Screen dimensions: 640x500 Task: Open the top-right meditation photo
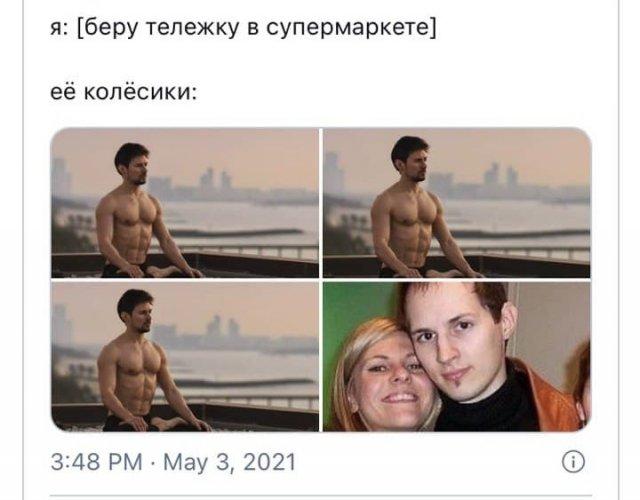pyautogui.click(x=457, y=203)
